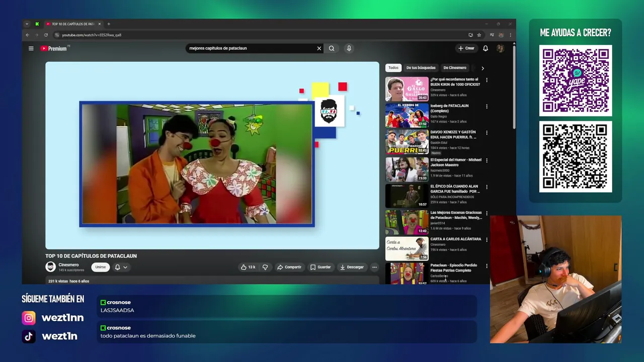This screenshot has width=644, height=362.
Task: Click the browser back arrow
Action: click(x=28, y=35)
